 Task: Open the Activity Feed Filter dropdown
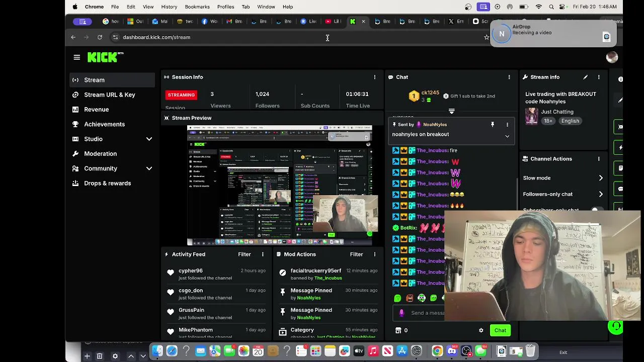coord(245,254)
